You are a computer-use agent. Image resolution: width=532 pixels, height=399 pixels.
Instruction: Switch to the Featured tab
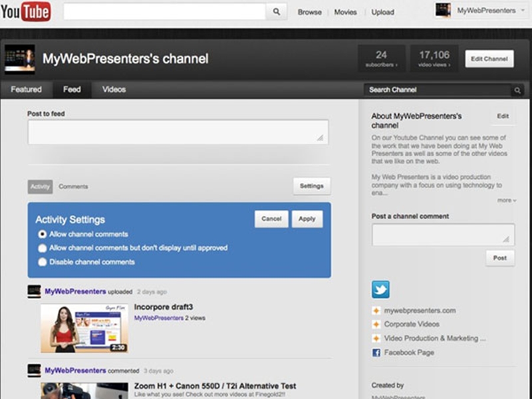point(26,90)
